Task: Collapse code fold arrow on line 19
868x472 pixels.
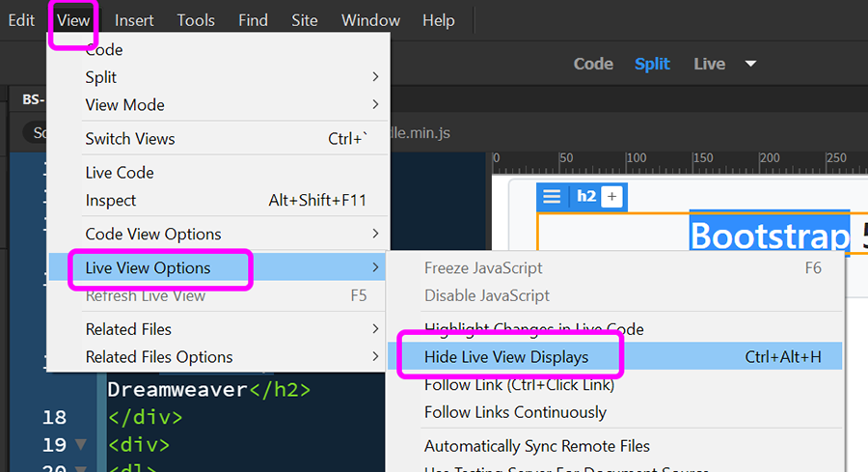Action: tap(81, 444)
